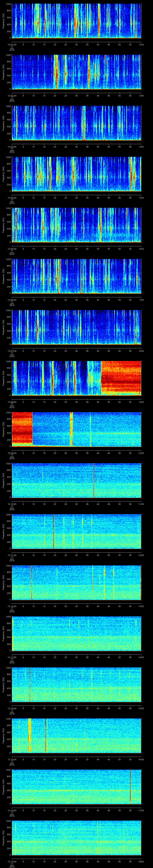Select the spectrogram panel starting at 12:03:00
Image resolution: width=153 pixels, height=868 pixels.
click(x=76, y=123)
